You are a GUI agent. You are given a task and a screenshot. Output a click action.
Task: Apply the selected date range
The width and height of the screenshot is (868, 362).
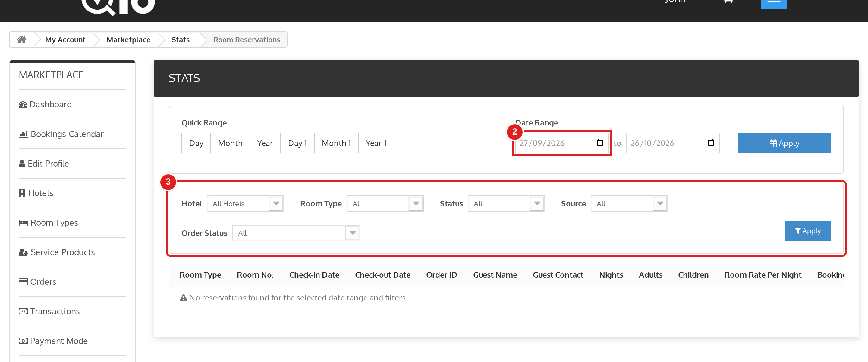[x=784, y=143]
